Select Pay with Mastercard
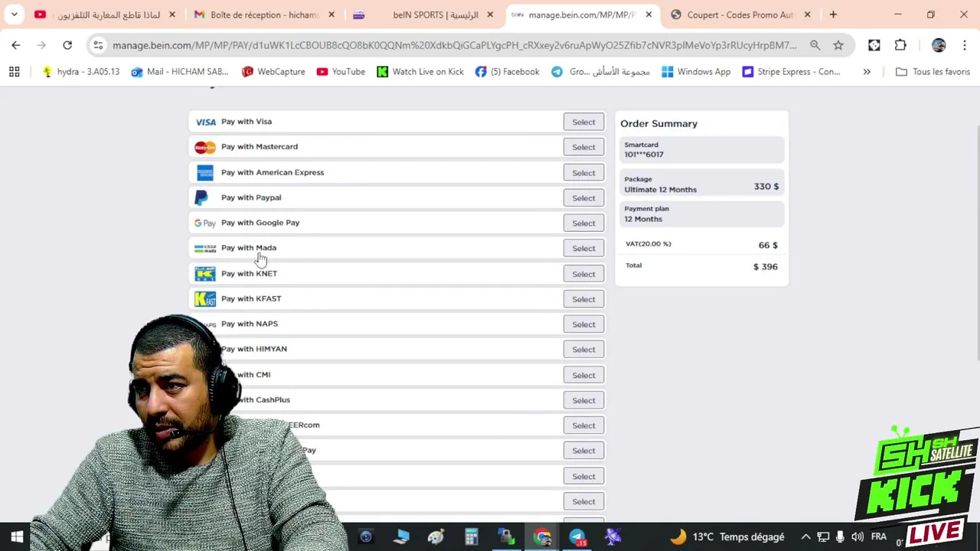Image resolution: width=980 pixels, height=551 pixels. (583, 147)
